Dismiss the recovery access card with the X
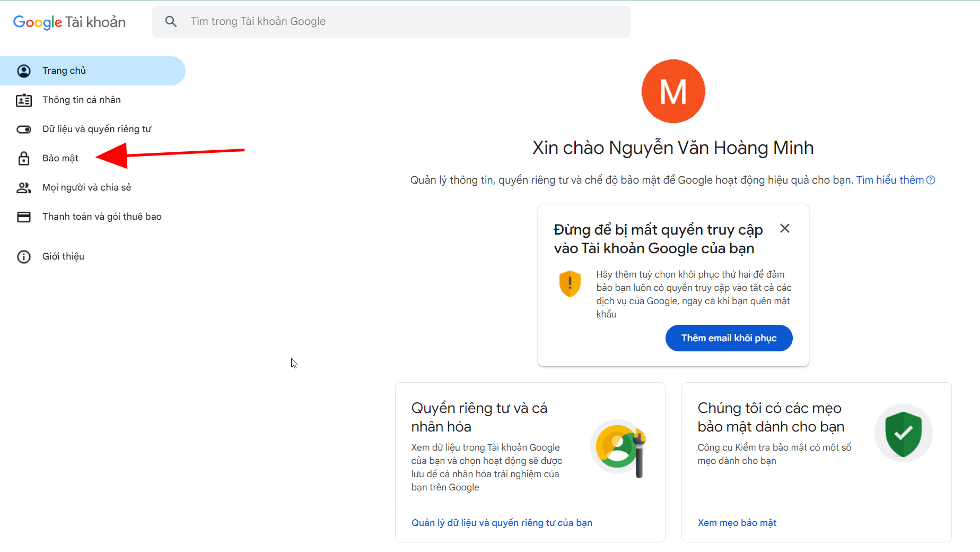The height and width of the screenshot is (552, 980). click(x=785, y=228)
